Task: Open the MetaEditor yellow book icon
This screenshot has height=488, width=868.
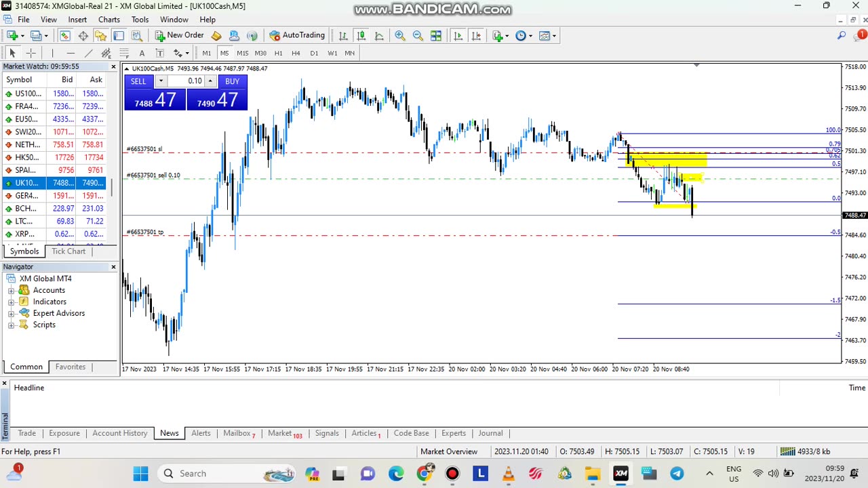Action: [216, 35]
